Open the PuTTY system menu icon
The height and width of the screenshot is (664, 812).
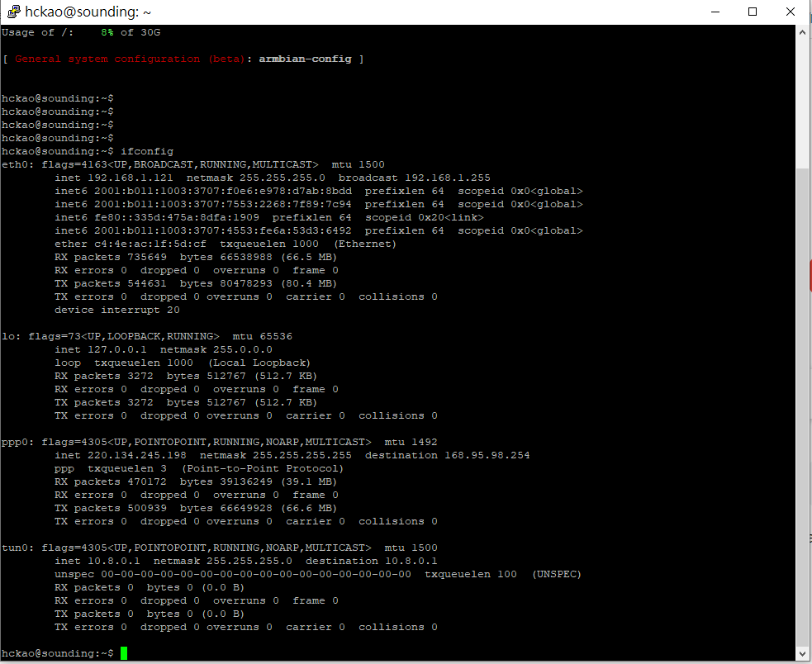(x=13, y=12)
